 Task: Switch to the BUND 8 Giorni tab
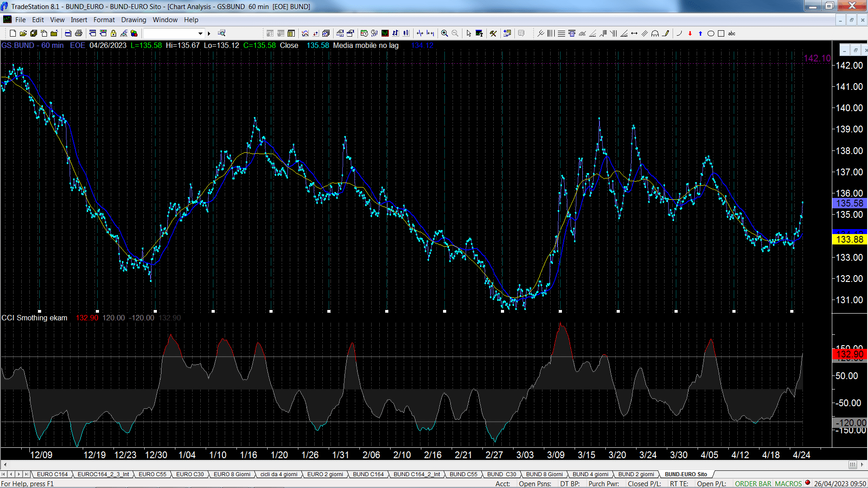pos(544,474)
